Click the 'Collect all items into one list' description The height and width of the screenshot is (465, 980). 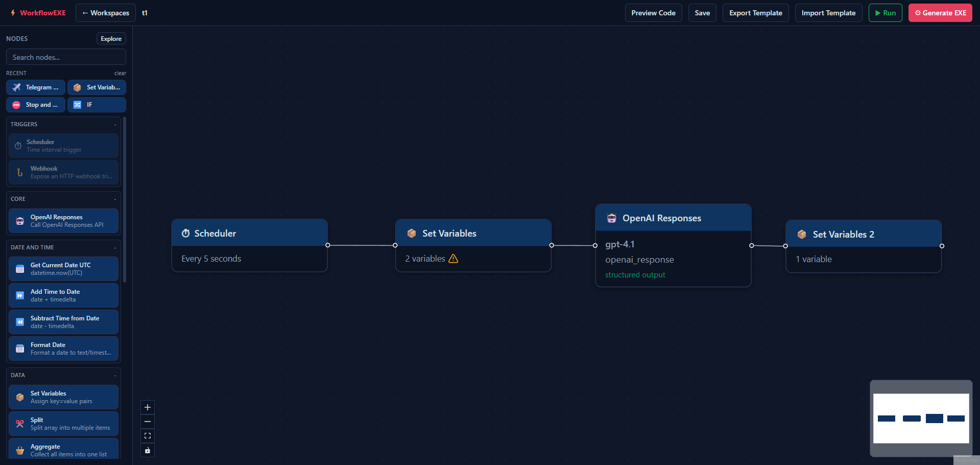69,454
